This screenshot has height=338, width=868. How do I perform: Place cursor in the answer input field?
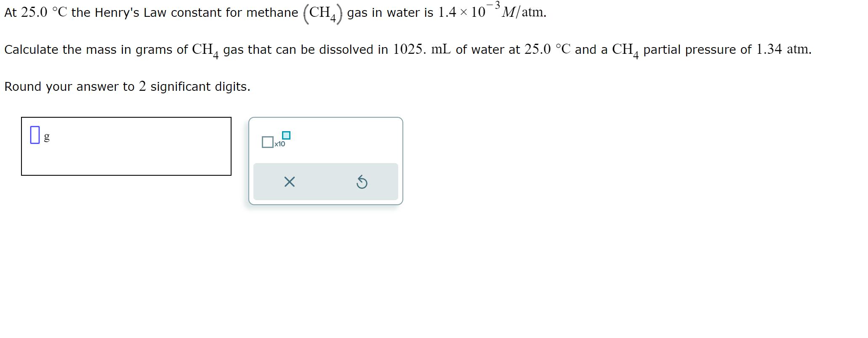pyautogui.click(x=35, y=134)
